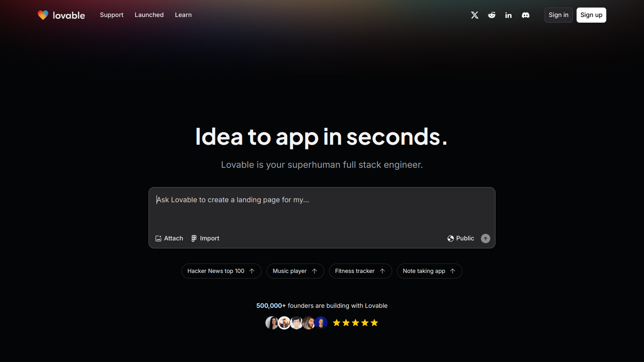644x362 pixels.
Task: Toggle the Public visibility setting
Action: [461, 239]
